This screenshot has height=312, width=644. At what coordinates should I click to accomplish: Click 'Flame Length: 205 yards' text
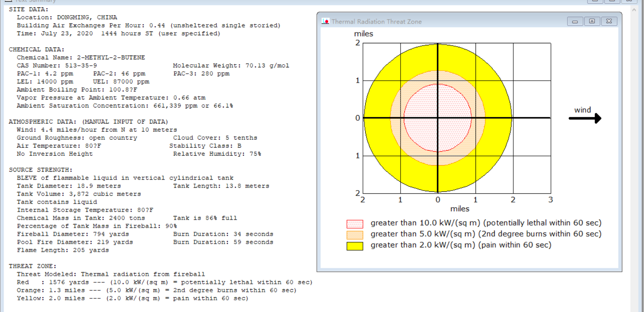(63, 250)
